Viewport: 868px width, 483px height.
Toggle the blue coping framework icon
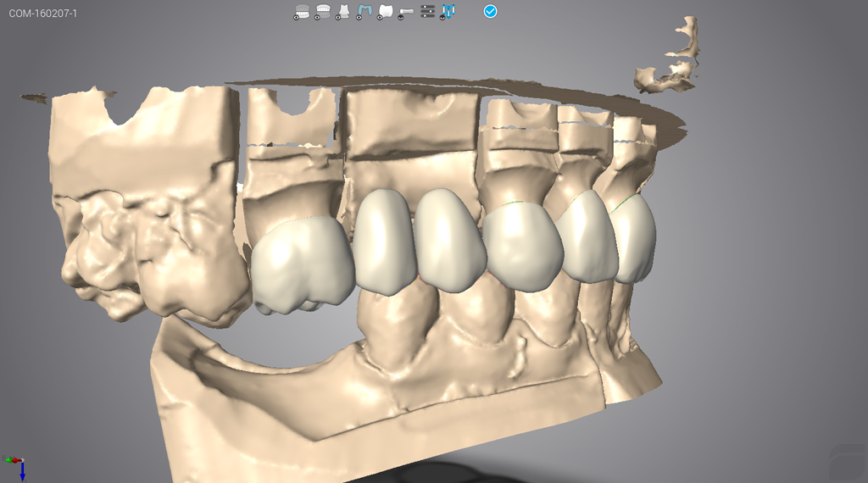(364, 12)
